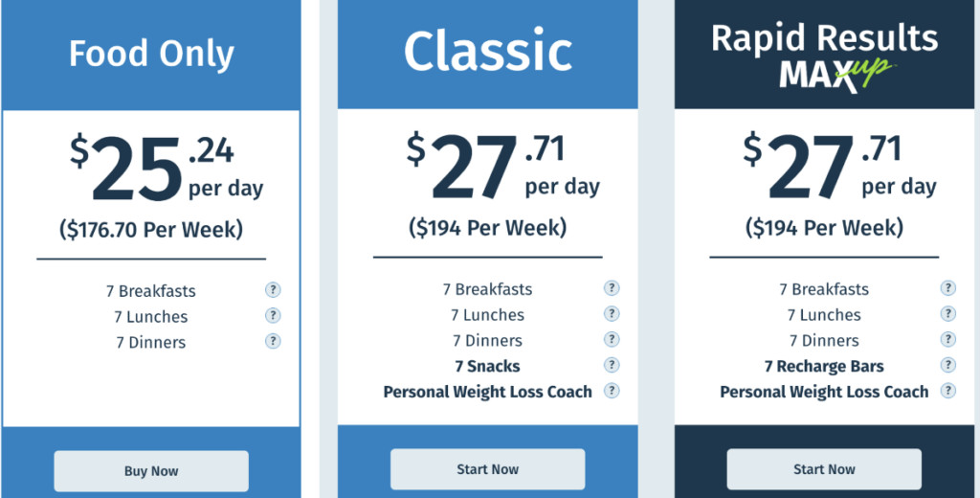
Task: Select the Food Only plan header
Action: (151, 55)
